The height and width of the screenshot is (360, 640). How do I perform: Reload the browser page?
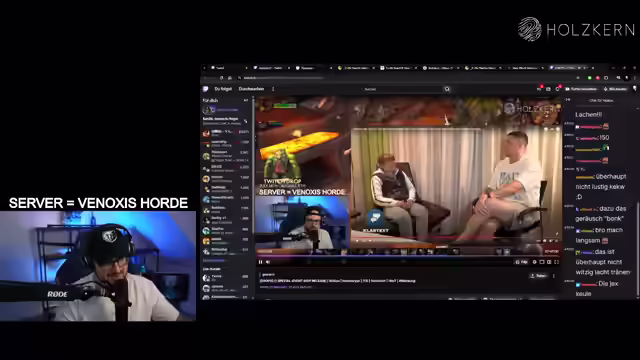222,78
